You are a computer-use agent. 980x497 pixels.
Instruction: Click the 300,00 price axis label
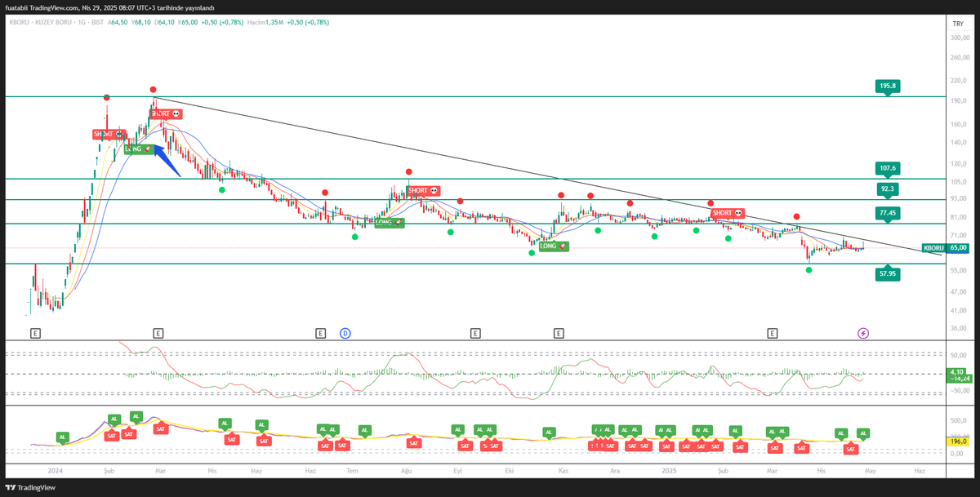(960, 38)
